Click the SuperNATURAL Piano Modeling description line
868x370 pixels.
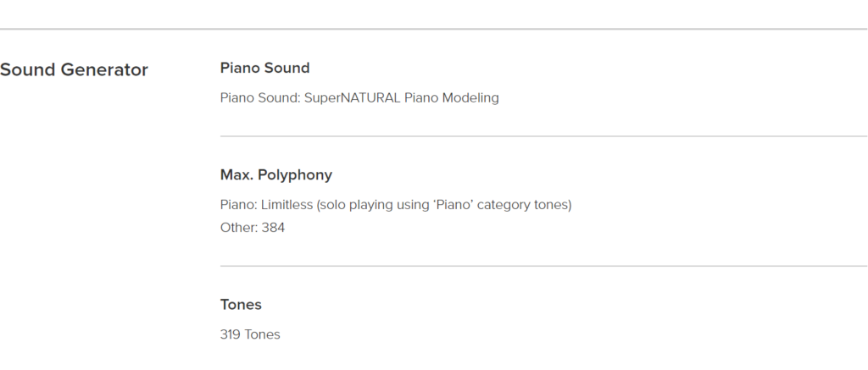(359, 98)
